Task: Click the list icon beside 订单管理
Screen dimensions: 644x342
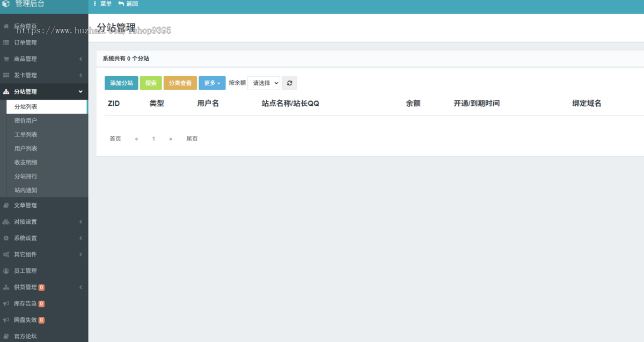Action: tap(6, 42)
